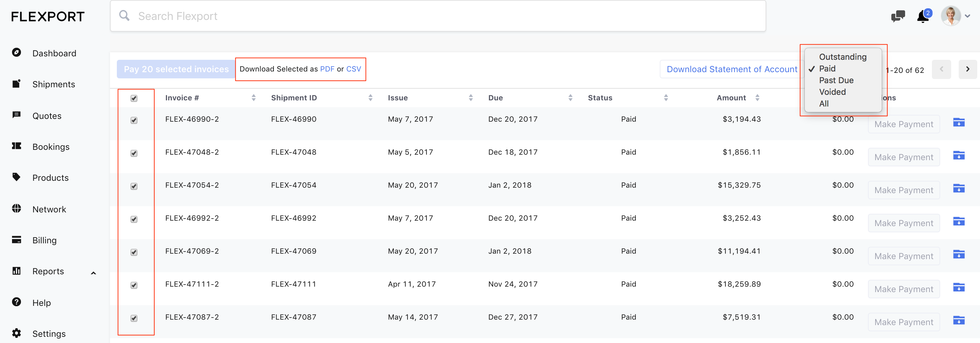Uncheck invoice FLEX-46990-2 checkbox
This screenshot has height=343, width=980.
134,120
